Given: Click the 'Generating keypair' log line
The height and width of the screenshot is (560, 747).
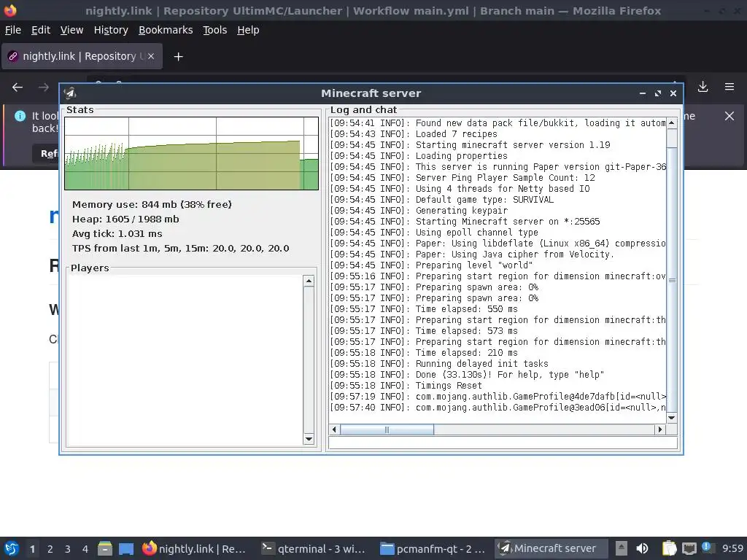Looking at the screenshot, I should (419, 211).
